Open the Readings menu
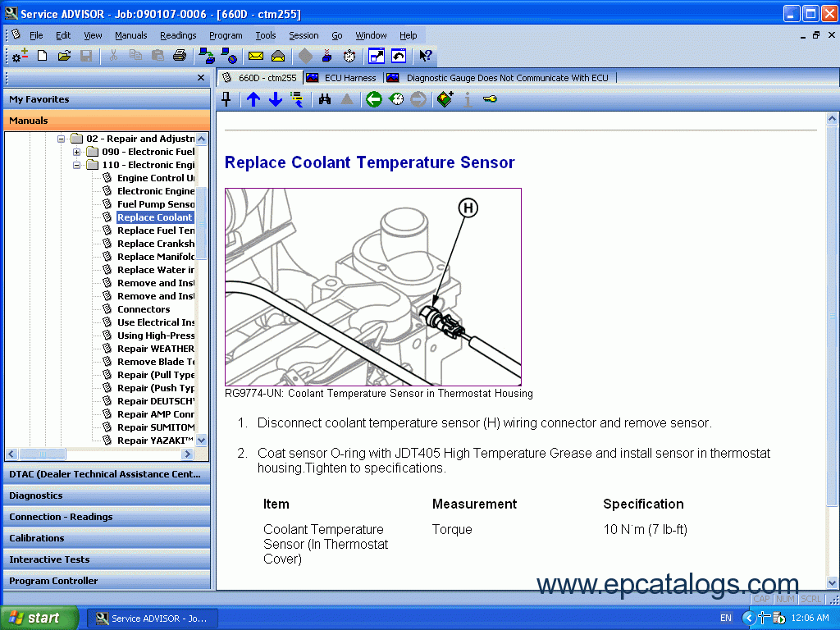Screen dimensions: 840x630 pos(178,35)
